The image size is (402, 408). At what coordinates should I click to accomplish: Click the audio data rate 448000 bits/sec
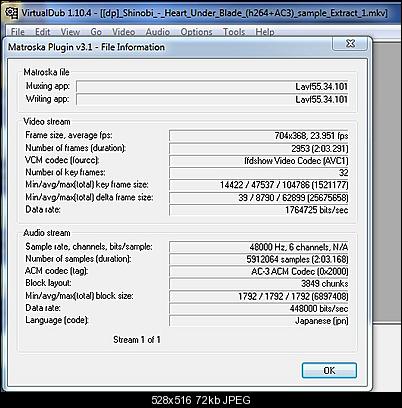tap(259, 308)
